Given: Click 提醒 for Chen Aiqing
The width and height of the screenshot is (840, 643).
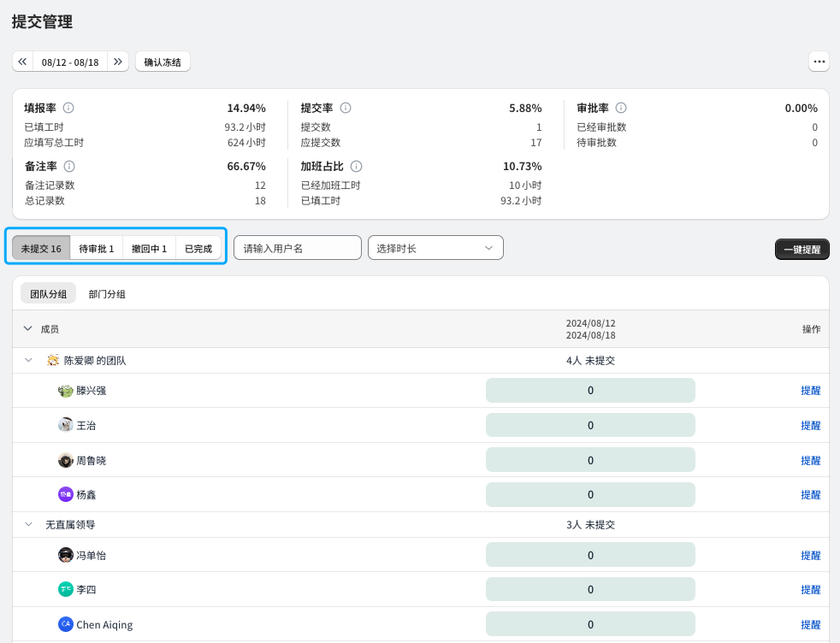Looking at the screenshot, I should (811, 624).
